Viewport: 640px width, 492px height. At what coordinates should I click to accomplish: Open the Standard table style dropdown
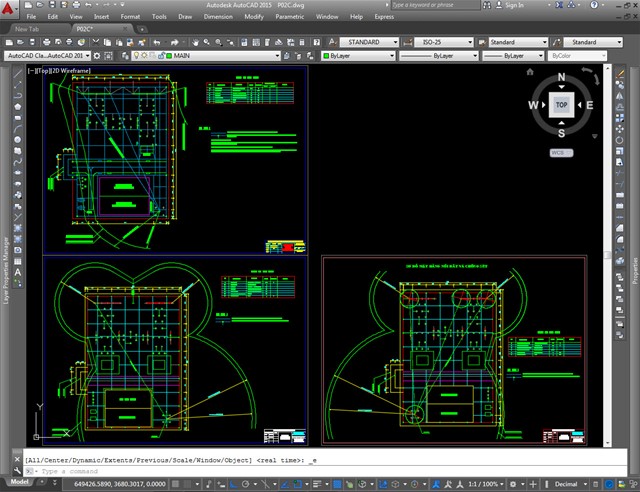(518, 42)
